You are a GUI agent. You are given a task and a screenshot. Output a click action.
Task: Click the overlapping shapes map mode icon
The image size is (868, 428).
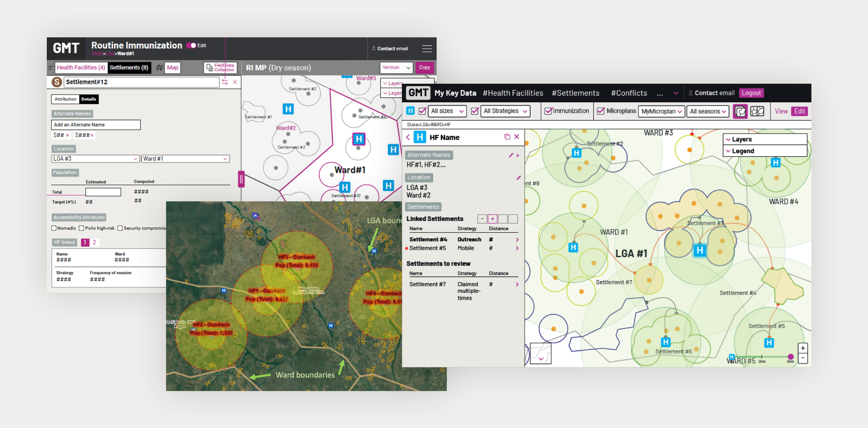[x=740, y=111]
